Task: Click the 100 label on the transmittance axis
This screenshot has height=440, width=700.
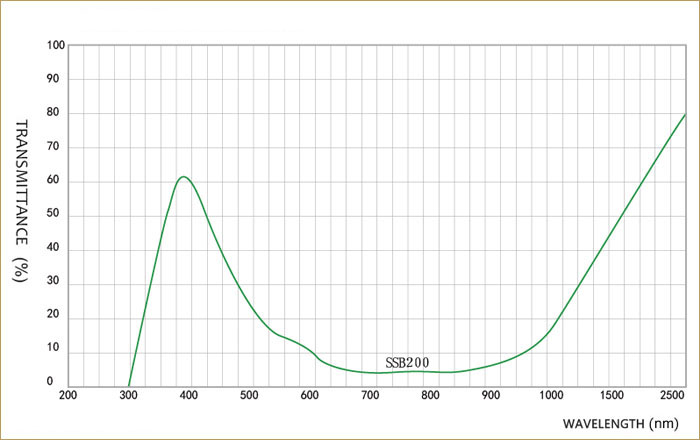Action: tap(56, 46)
